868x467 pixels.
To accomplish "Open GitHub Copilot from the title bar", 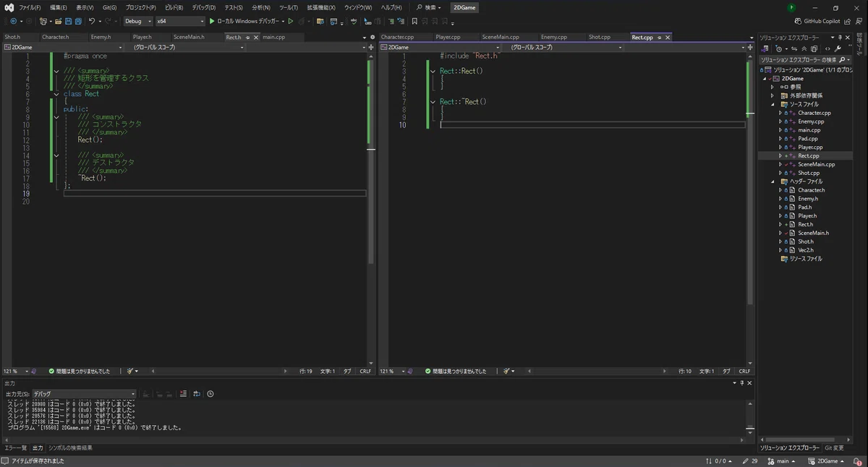I will click(817, 21).
